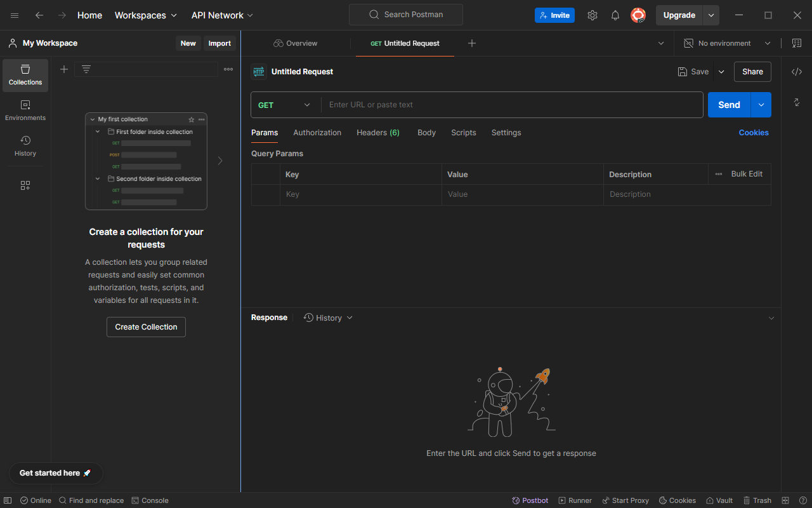This screenshot has height=508, width=812.
Task: Click the Create Collection button
Action: [146, 327]
